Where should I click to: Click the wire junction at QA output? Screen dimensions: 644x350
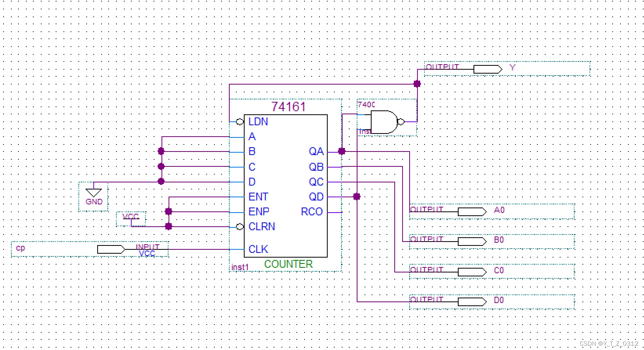(x=342, y=151)
